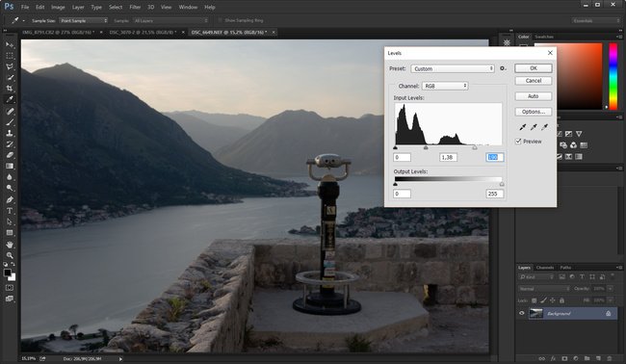Click the add layer style fx icon

click(x=553, y=359)
